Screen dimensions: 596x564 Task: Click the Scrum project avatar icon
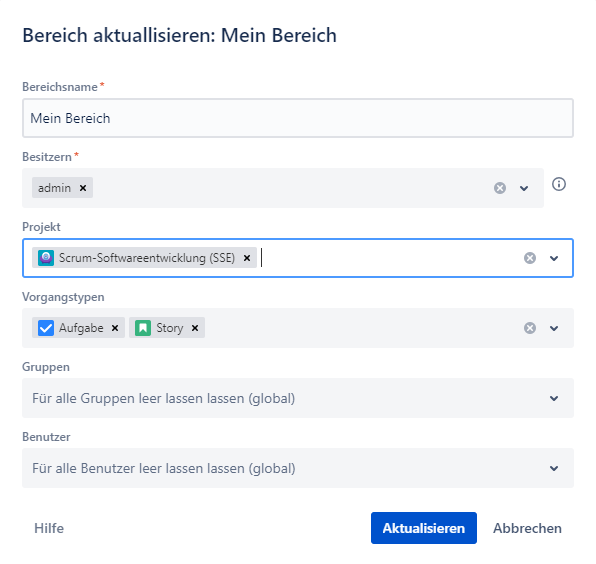click(46, 258)
